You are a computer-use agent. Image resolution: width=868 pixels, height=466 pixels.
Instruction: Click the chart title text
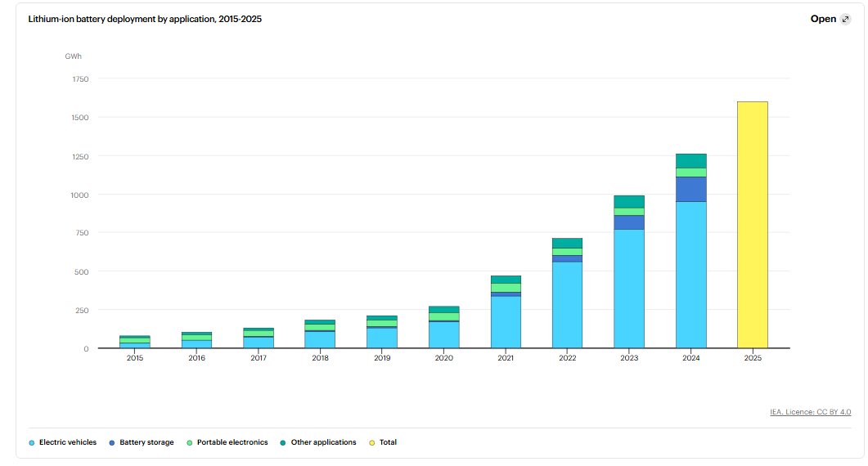point(145,19)
